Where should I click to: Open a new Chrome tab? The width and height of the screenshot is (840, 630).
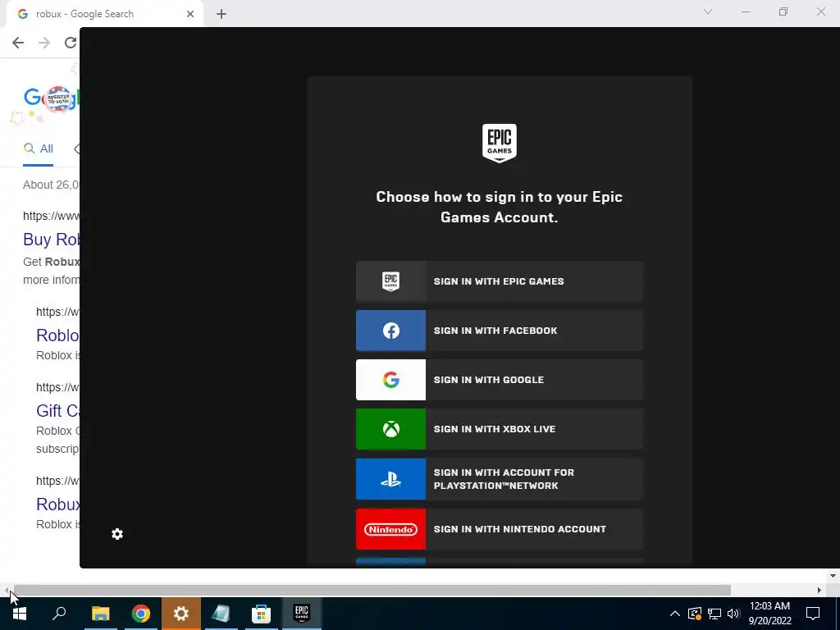(221, 14)
